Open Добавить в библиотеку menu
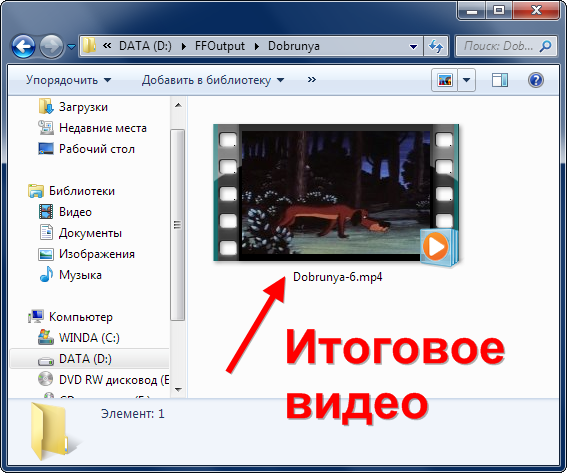The width and height of the screenshot is (567, 473). click(213, 80)
